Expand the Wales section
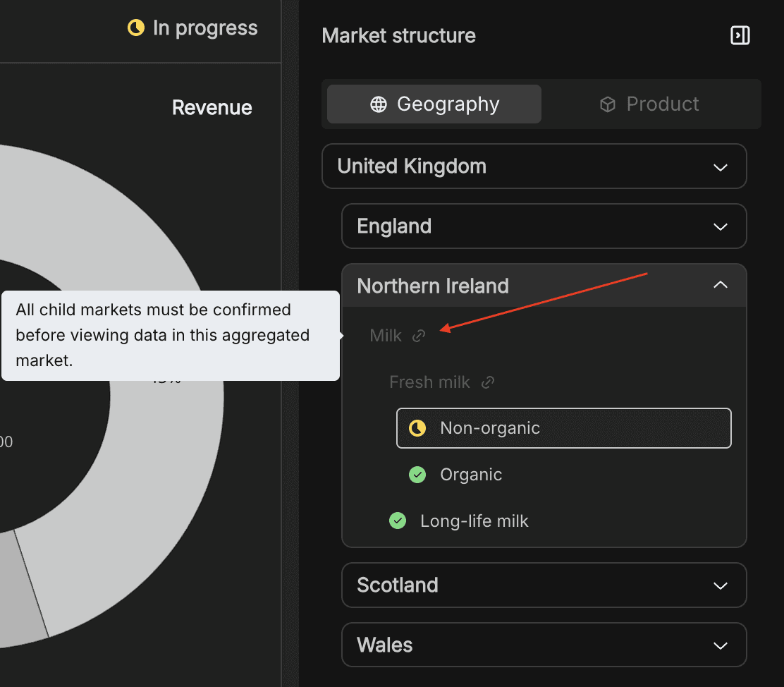The height and width of the screenshot is (687, 784). coord(720,645)
